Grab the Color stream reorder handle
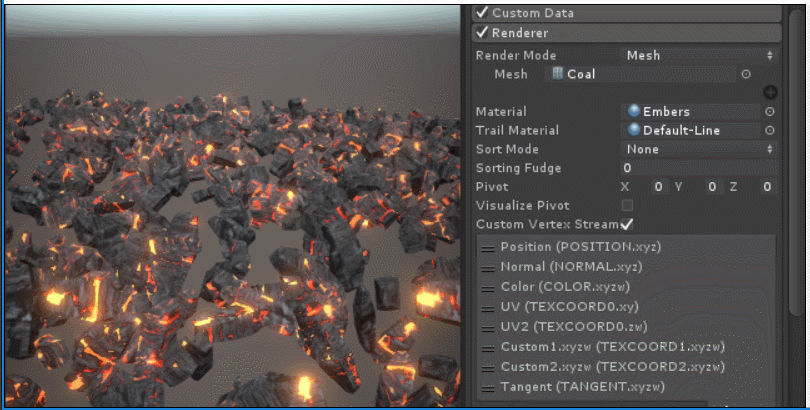 488,289
